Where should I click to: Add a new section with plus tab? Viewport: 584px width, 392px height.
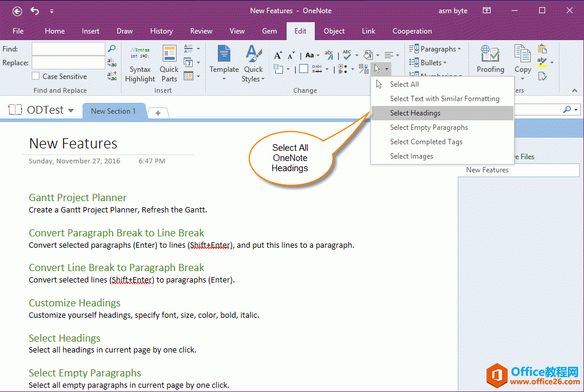[x=158, y=113]
